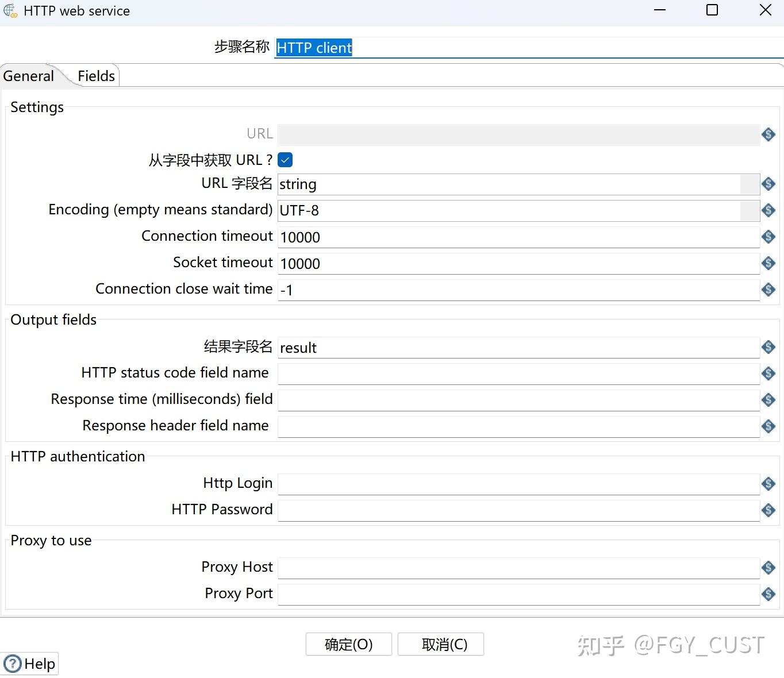This screenshot has width=784, height=678.
Task: Click variable icon beside Connection timeout
Action: tap(768, 237)
